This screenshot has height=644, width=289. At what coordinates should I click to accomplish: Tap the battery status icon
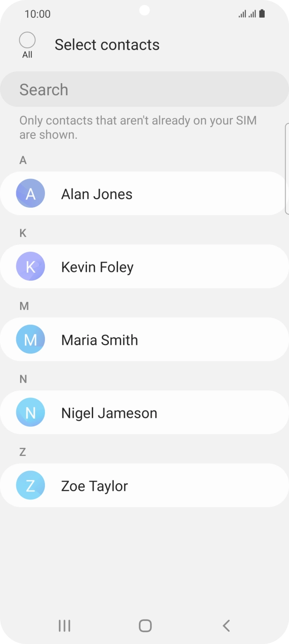(262, 14)
